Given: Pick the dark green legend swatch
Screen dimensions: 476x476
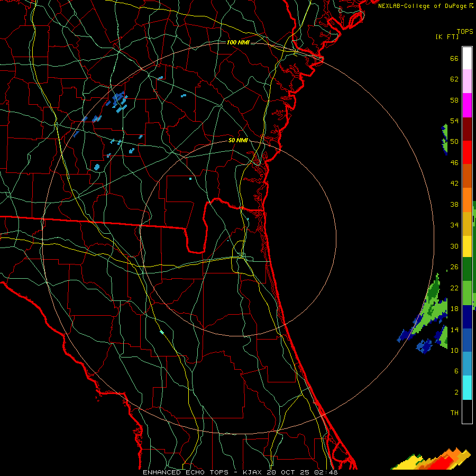Looking at the screenshot, I should point(467,269).
